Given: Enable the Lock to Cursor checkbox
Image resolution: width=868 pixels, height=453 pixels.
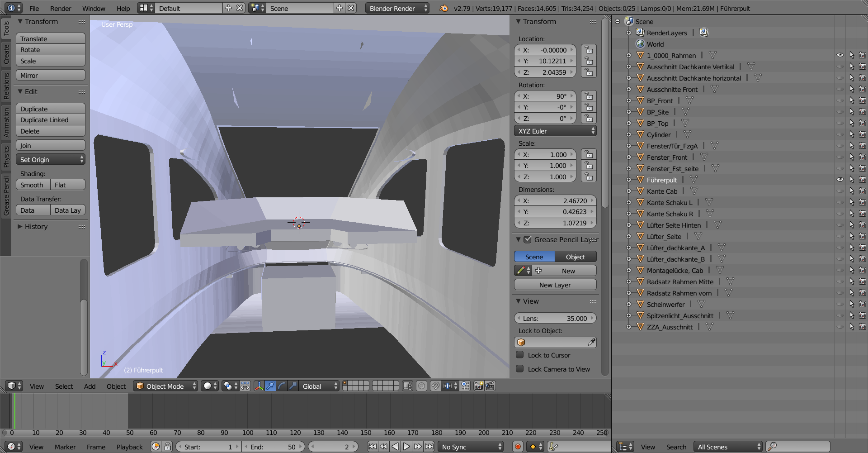Looking at the screenshot, I should [520, 355].
